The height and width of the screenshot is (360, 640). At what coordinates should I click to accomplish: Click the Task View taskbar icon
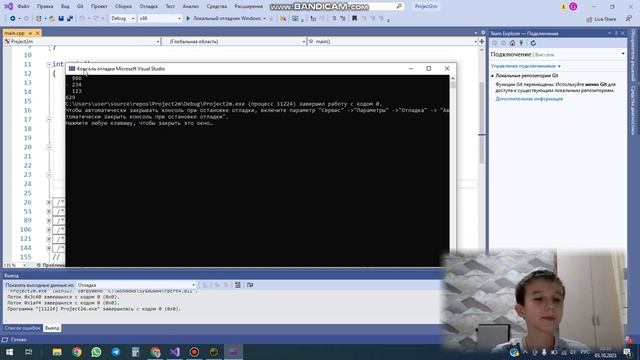[29, 352]
